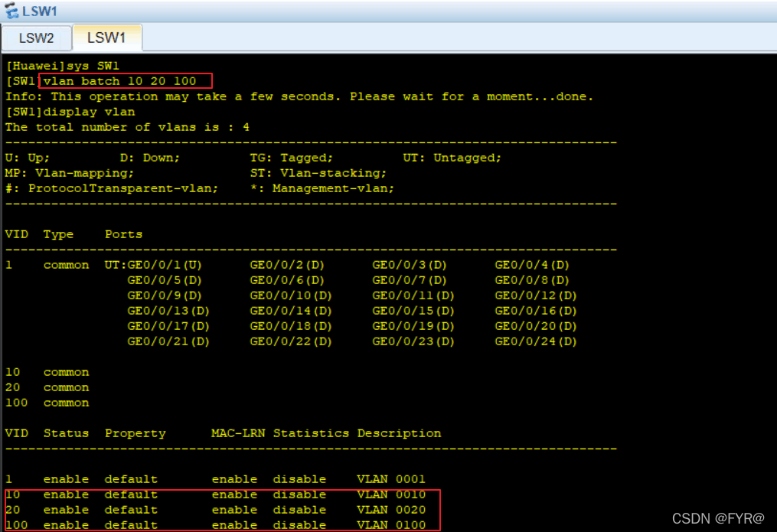The width and height of the screenshot is (777, 532).
Task: Click the 'VLAN 0010' description
Action: pos(391,494)
